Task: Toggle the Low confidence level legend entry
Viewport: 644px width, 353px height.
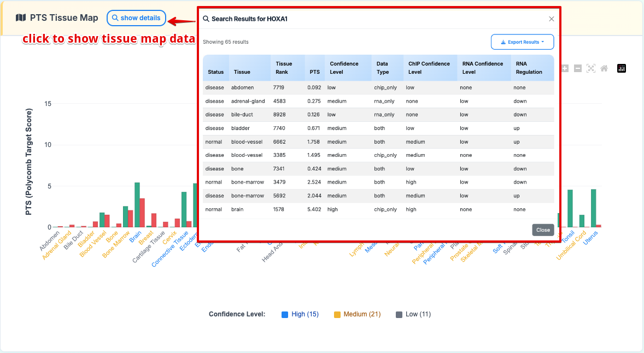Action: pyautogui.click(x=413, y=314)
